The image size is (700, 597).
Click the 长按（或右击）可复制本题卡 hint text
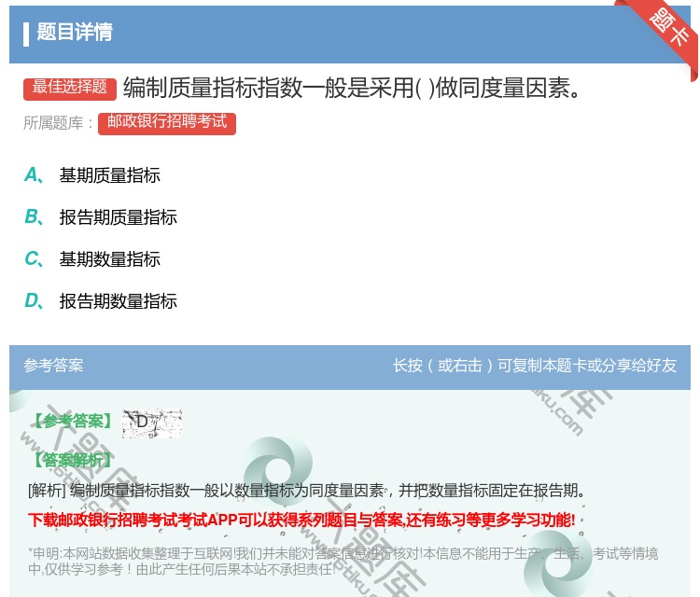535,366
